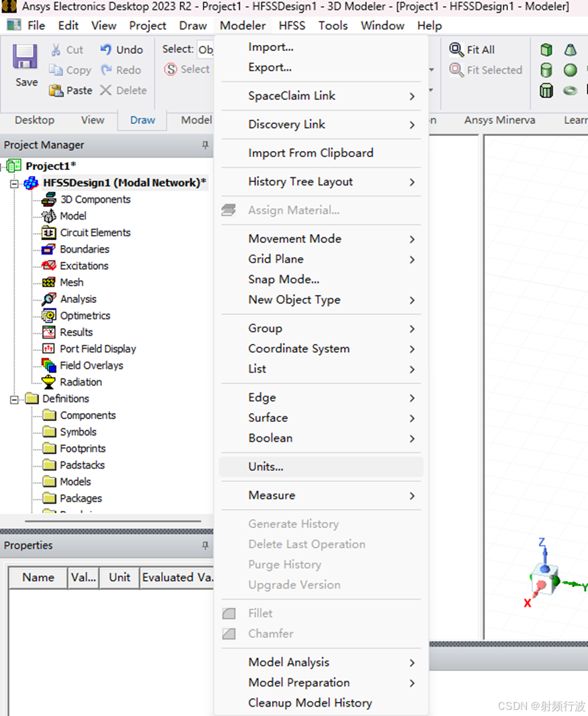Switch to the View ribbon tab
The width and height of the screenshot is (588, 716).
point(93,120)
